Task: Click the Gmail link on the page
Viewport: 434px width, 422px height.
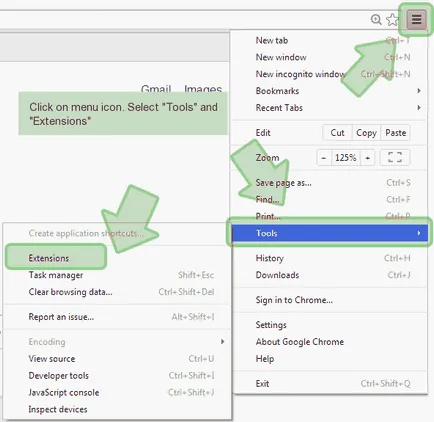Action: click(x=156, y=89)
